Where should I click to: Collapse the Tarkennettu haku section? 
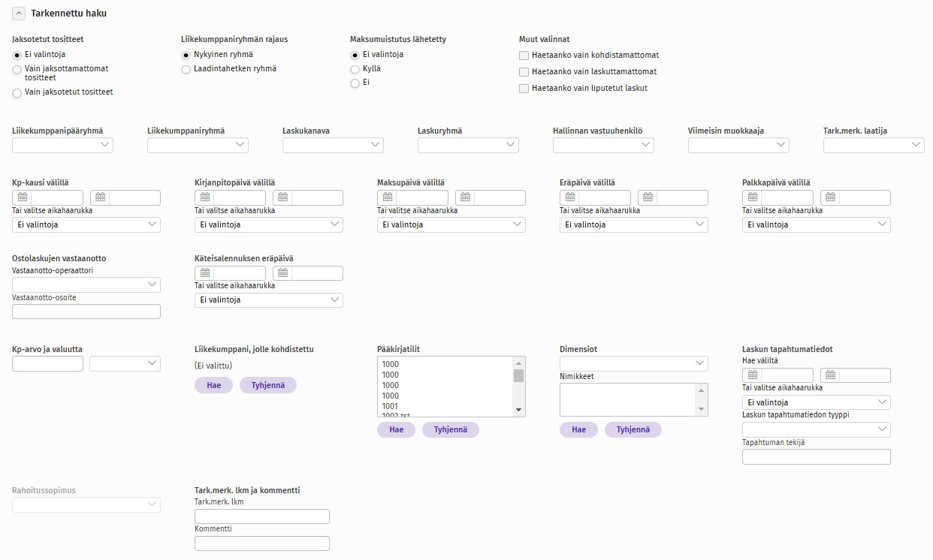(x=19, y=14)
